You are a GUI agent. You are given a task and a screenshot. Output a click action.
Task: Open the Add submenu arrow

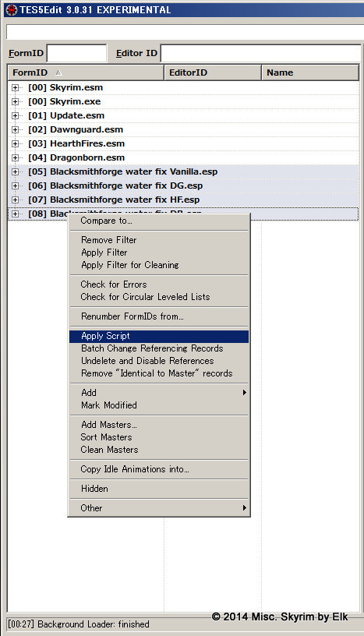coord(244,393)
